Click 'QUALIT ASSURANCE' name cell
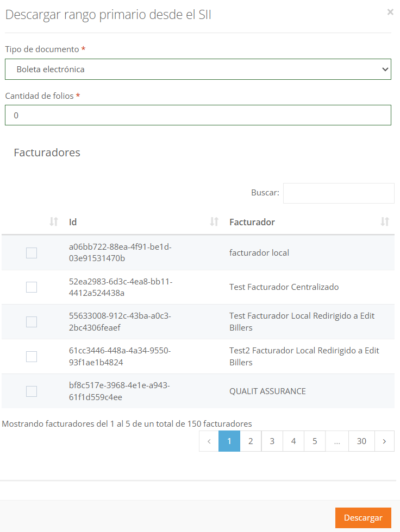Image resolution: width=400 pixels, height=532 pixels. [267, 391]
